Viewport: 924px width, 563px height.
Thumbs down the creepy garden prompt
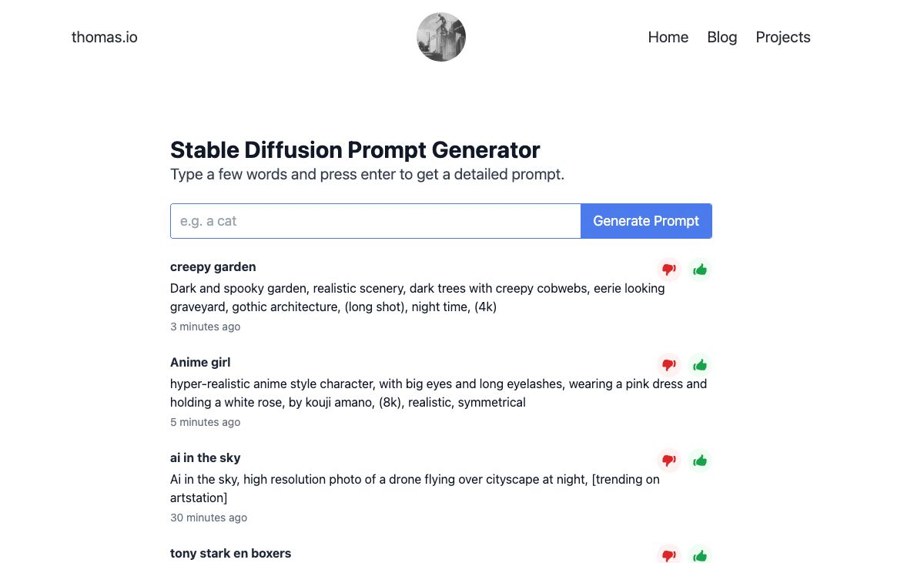[x=669, y=270]
